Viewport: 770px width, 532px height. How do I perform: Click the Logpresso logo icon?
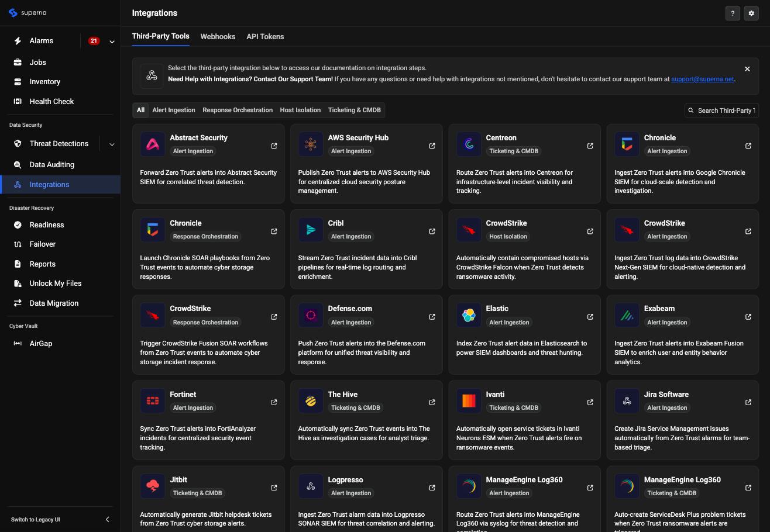coord(311,486)
